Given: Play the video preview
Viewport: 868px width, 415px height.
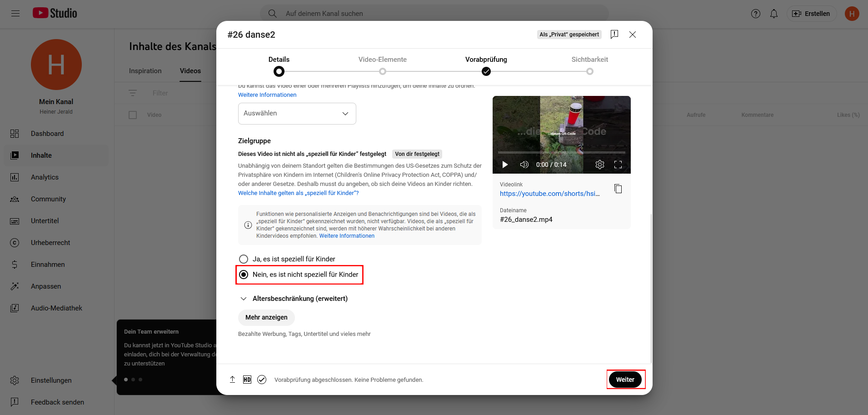Looking at the screenshot, I should pos(505,165).
